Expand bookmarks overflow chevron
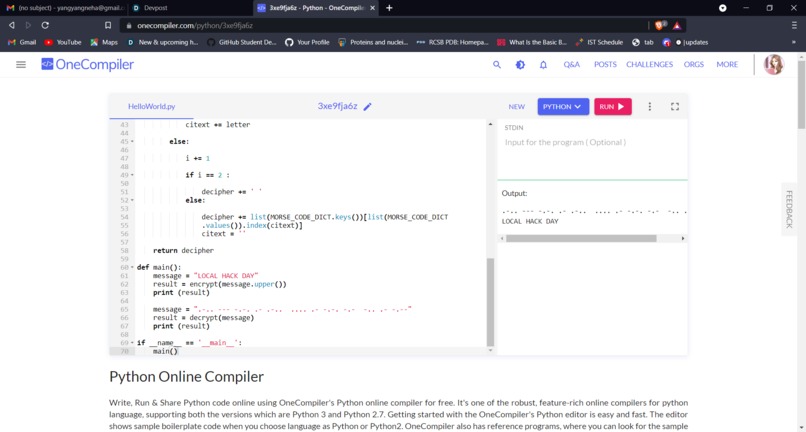Viewport: 806px width, 432px height. point(794,42)
